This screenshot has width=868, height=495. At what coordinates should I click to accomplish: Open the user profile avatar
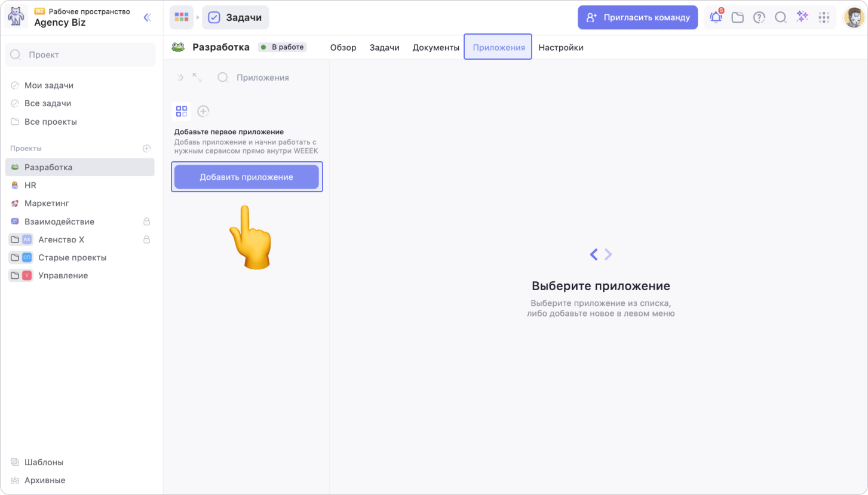[x=853, y=17]
